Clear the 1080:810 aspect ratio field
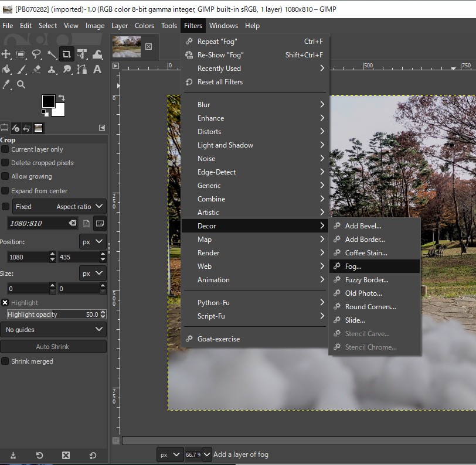The width and height of the screenshot is (476, 465). [73, 223]
